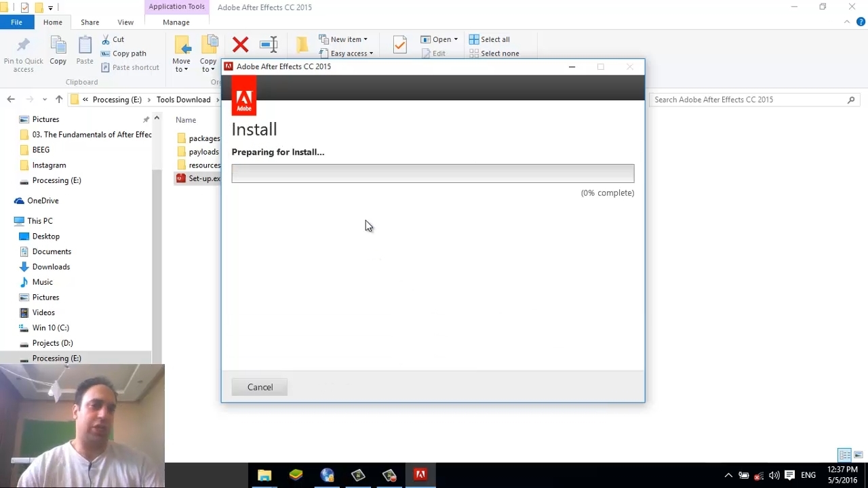Viewport: 868px width, 488px height.
Task: Click the Search Adobe After Effects field
Action: [x=746, y=100]
